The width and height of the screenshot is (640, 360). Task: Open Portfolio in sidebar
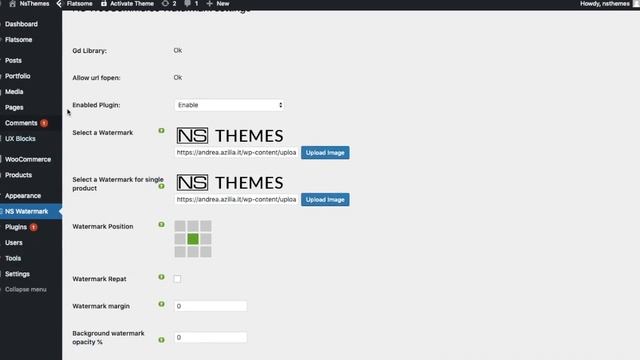point(18,76)
